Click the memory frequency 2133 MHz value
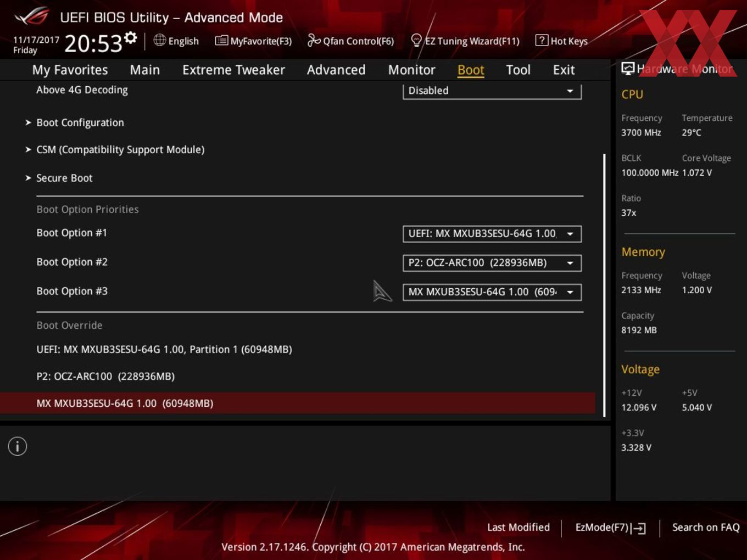 [x=641, y=290]
